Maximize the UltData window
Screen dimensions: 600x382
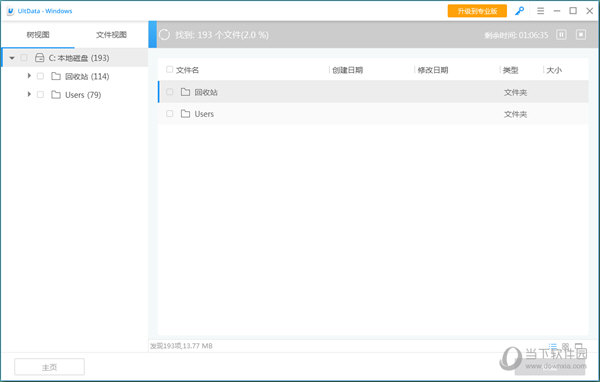[573, 11]
